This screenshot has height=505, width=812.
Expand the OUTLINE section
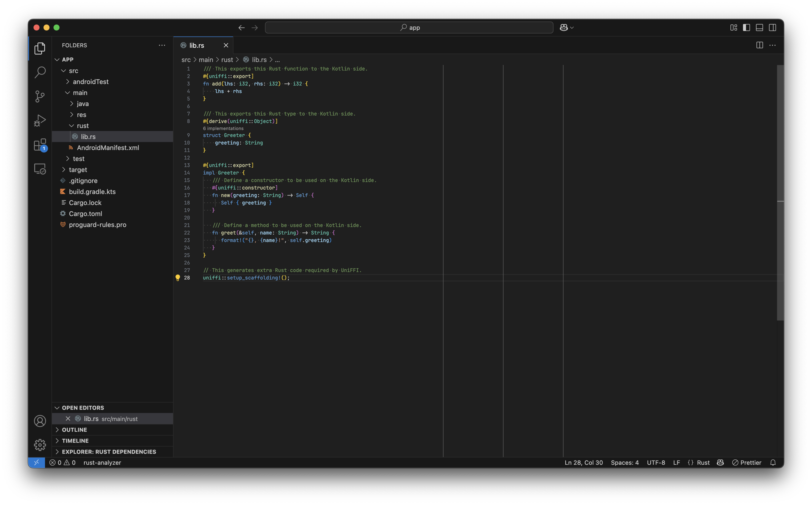coord(112,429)
